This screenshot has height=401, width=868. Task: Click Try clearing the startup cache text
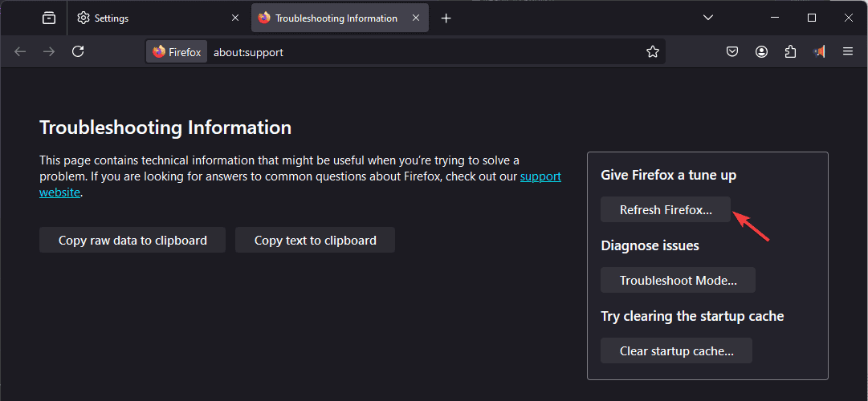pyautogui.click(x=692, y=316)
